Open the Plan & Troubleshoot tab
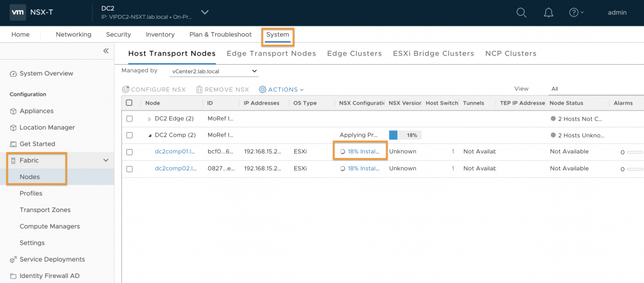 tap(221, 35)
